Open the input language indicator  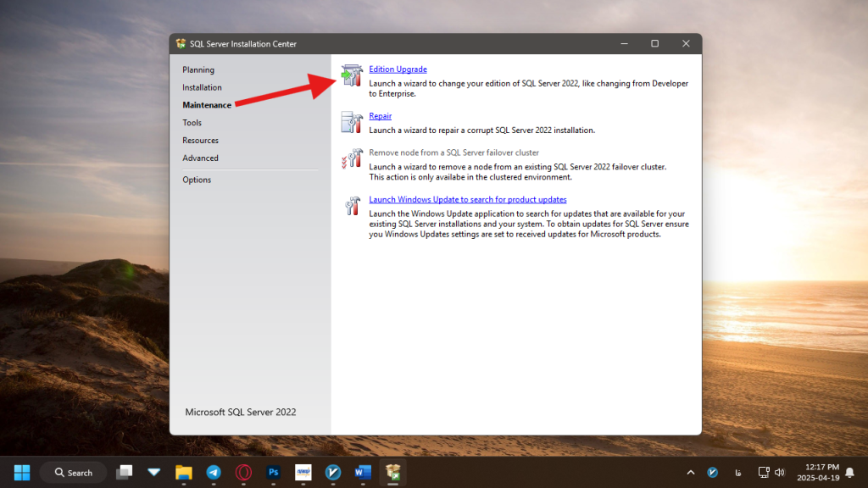pos(737,473)
